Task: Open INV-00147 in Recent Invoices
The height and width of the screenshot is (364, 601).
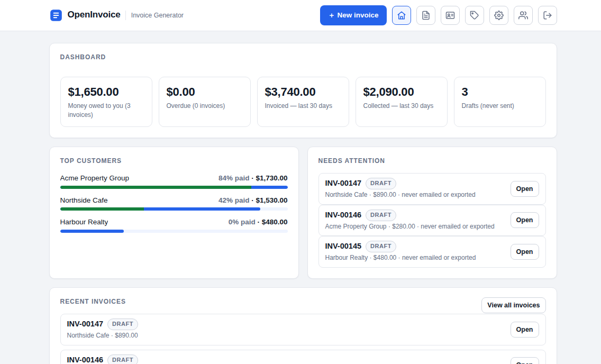Action: point(524,330)
